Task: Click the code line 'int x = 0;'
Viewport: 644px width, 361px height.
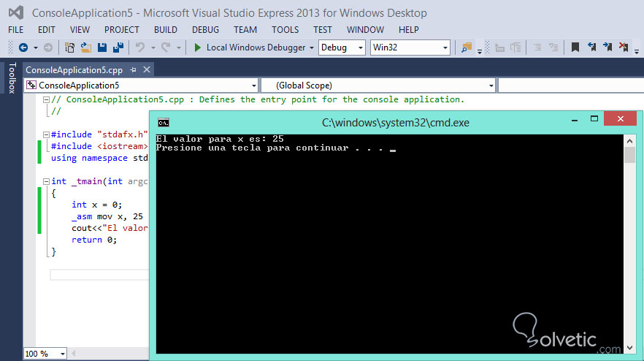Action: tap(96, 205)
